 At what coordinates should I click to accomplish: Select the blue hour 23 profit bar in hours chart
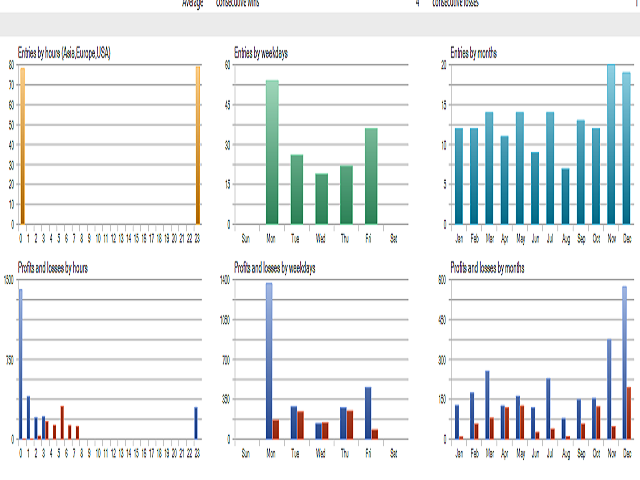196,423
